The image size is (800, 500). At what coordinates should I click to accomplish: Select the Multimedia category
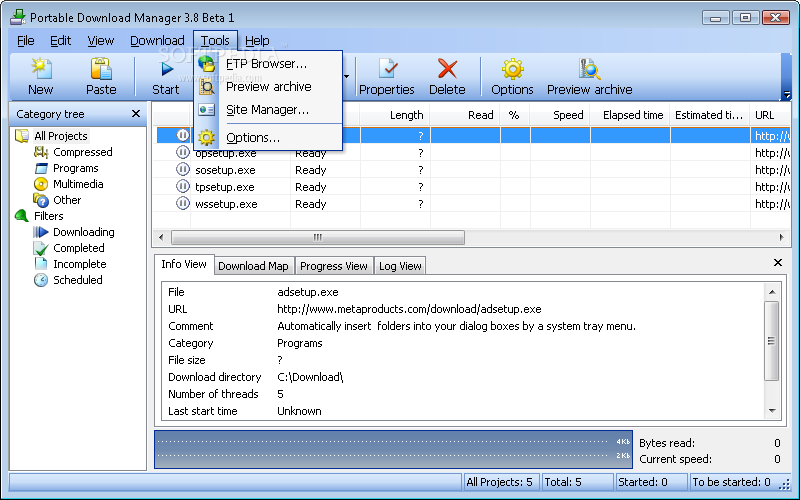tap(78, 184)
